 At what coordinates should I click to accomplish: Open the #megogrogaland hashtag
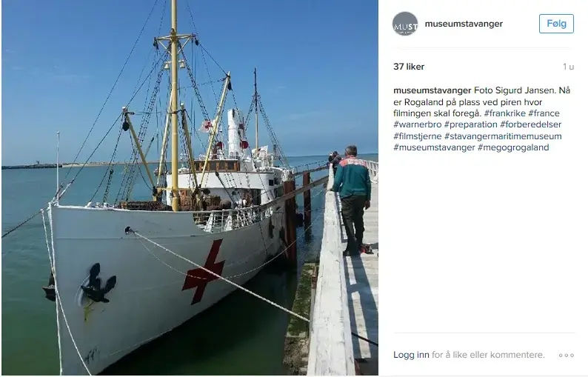pos(513,147)
